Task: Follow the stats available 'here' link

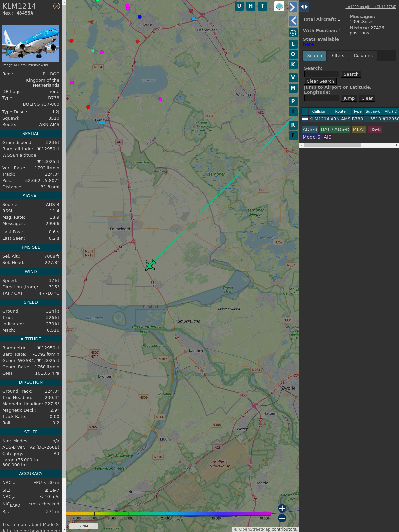Action: coord(308,44)
